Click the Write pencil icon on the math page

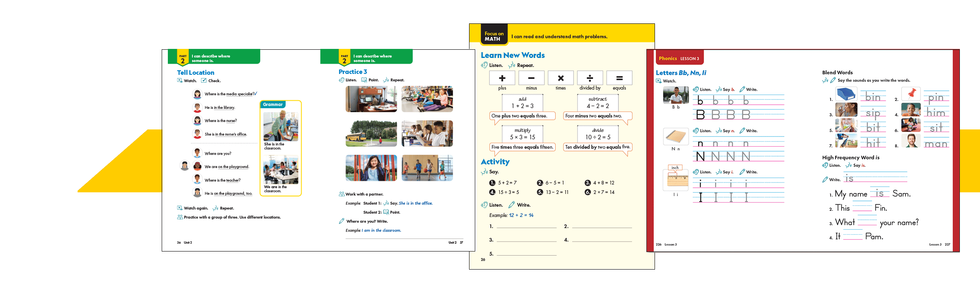click(x=512, y=205)
